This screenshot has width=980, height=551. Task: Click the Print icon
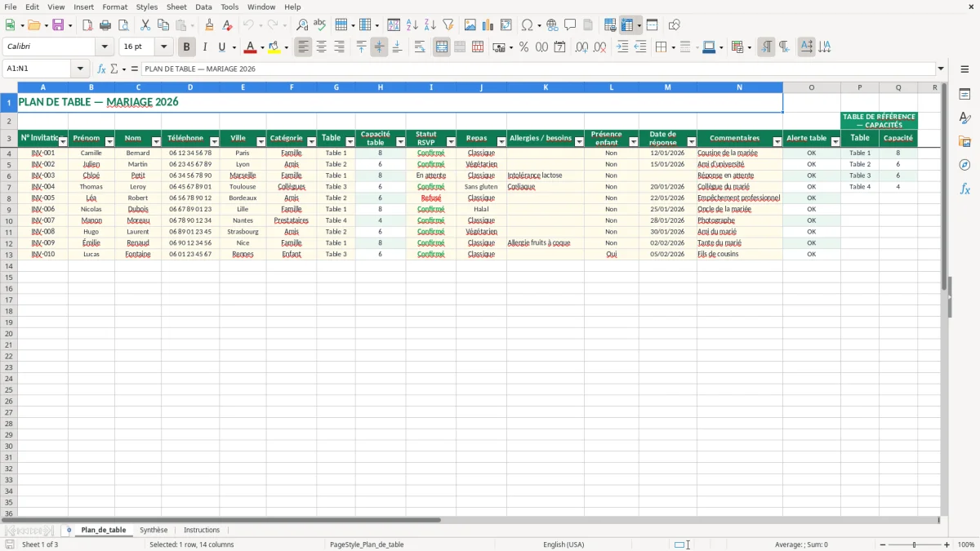(x=105, y=25)
